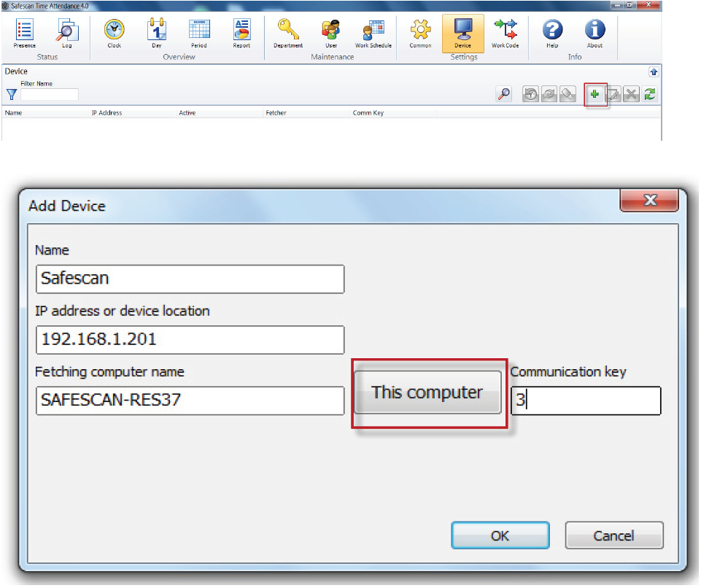Image resolution: width=701 pixels, height=588 pixels.
Task: Click Cancel in Add Device dialog
Action: (x=614, y=535)
